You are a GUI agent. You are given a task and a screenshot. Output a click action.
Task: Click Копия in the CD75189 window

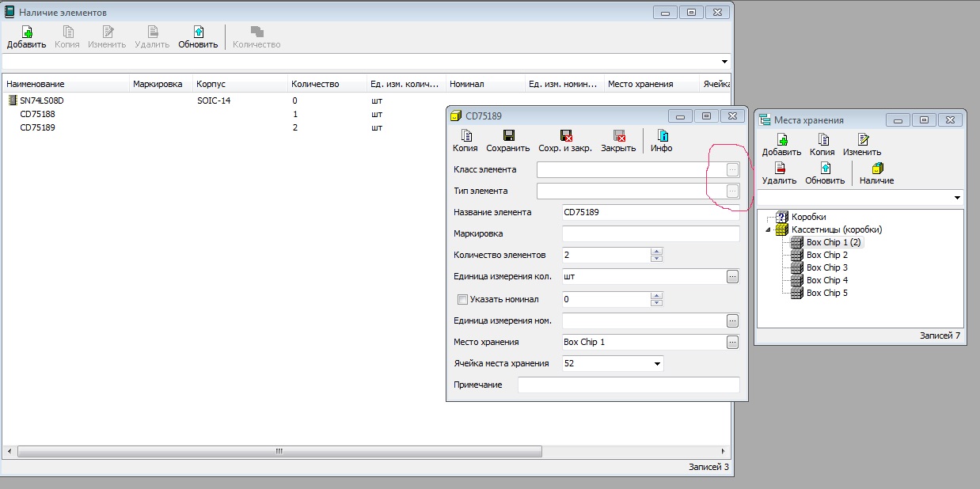pyautogui.click(x=465, y=141)
